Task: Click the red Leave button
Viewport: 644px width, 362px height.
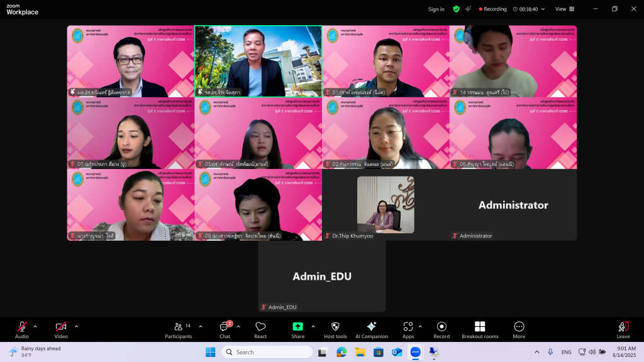Action: coord(623,329)
